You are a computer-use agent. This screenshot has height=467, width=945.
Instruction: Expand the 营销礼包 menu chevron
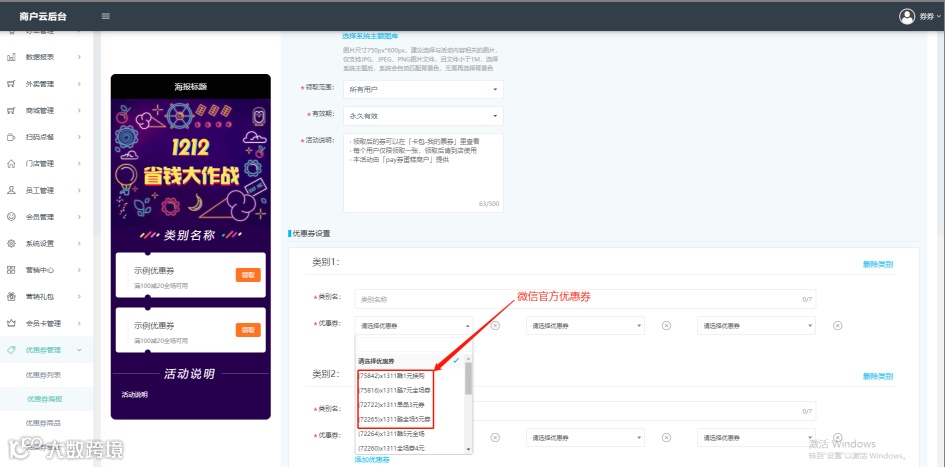tap(79, 296)
